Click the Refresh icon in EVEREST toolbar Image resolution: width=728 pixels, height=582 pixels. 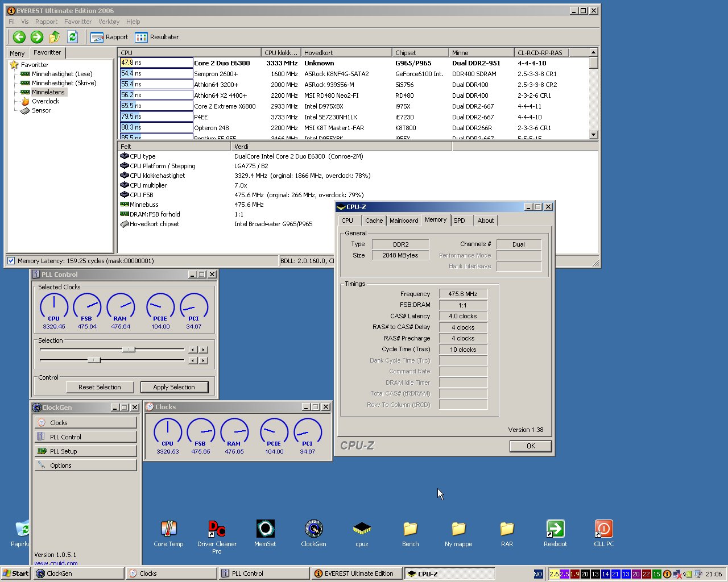coord(72,37)
